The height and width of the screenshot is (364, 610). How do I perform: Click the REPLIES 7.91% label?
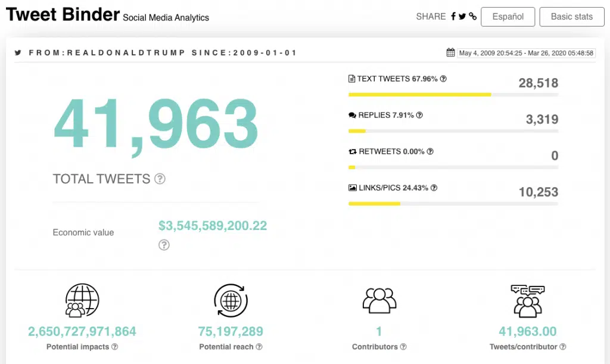point(386,115)
